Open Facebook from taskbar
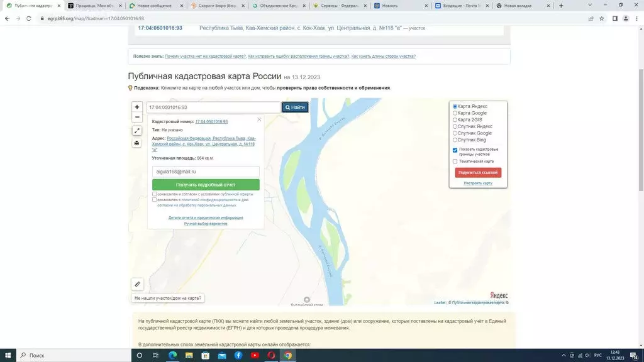 (x=238, y=356)
